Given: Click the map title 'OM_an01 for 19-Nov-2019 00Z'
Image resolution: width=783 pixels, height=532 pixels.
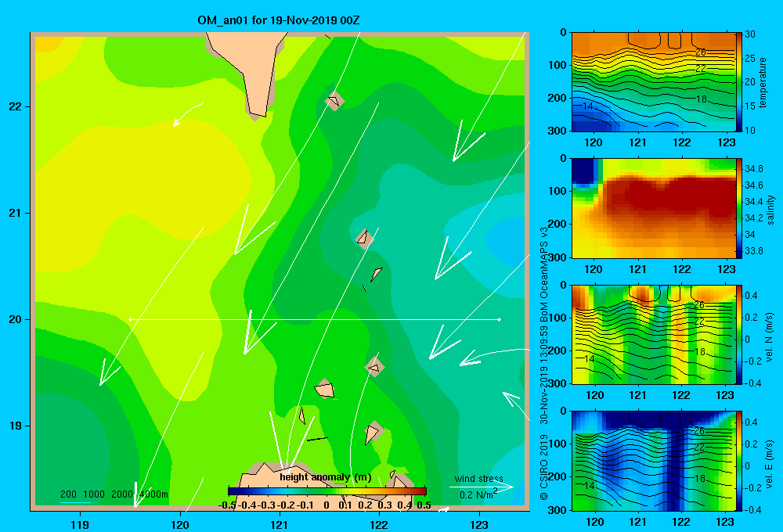Looking at the screenshot, I should coord(278,20).
